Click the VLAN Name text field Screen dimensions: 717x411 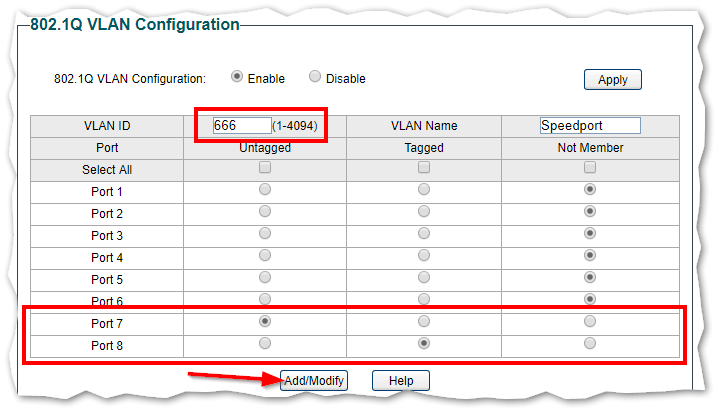589,126
